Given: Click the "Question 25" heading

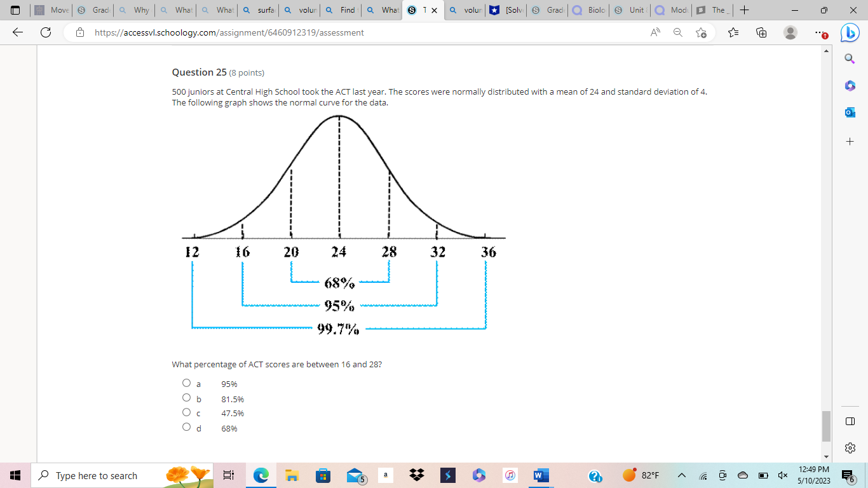Looking at the screenshot, I should pyautogui.click(x=199, y=72).
